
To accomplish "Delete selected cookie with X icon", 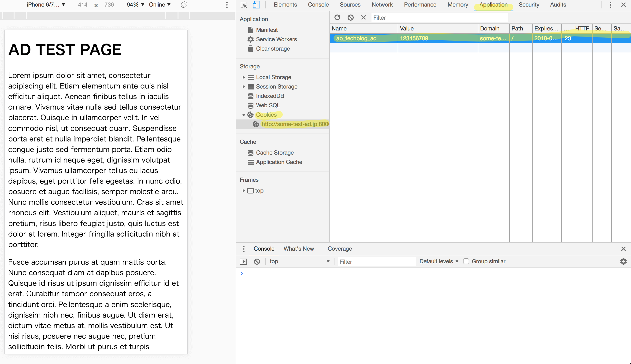I will coord(363,18).
